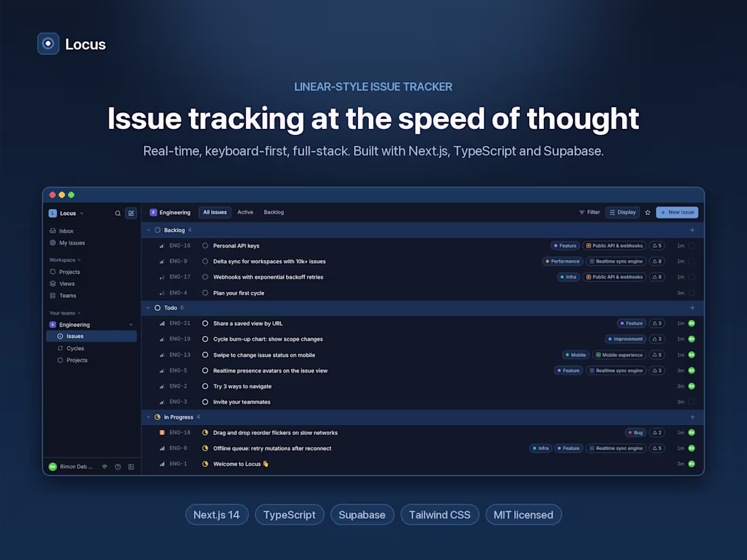747x560 pixels.
Task: Click the estimate 2 badge on ENG-18
Action: click(657, 433)
